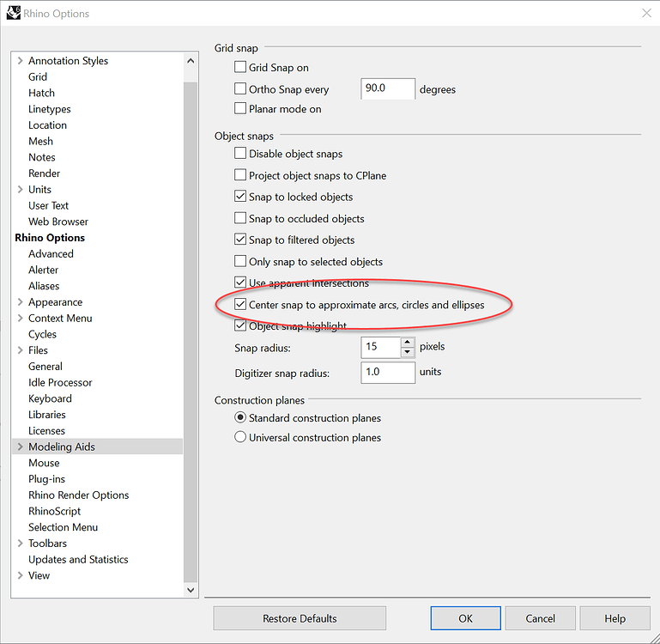
Task: Select Web Browser tree item
Action: coord(58,222)
